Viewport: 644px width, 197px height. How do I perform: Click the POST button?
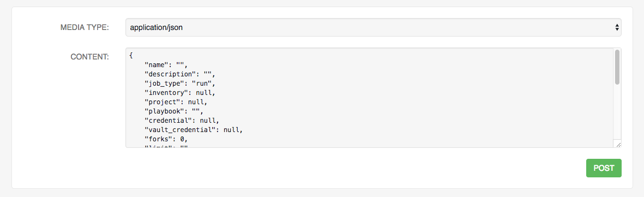pyautogui.click(x=603, y=168)
